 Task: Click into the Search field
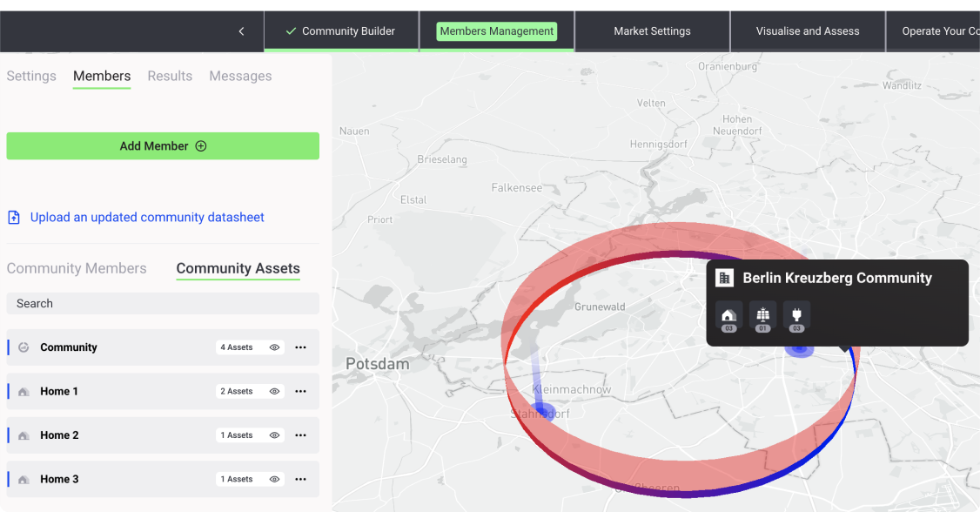(163, 304)
